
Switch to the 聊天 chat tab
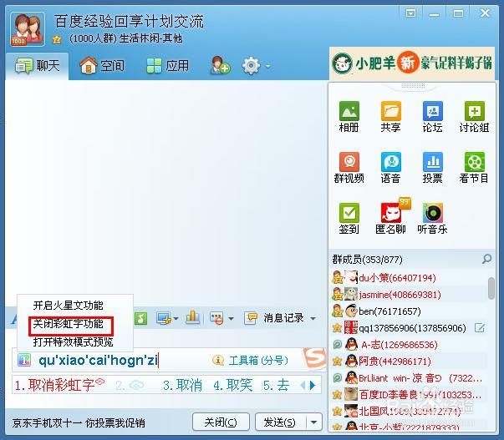tap(37, 66)
